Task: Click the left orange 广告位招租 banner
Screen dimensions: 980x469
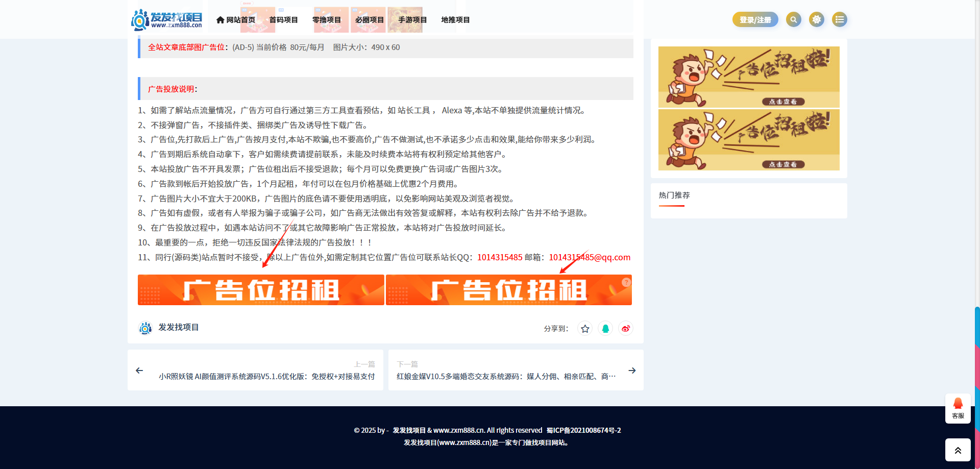Action: coord(261,290)
